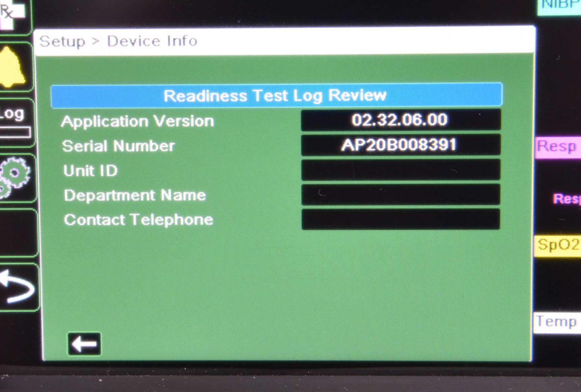
Task: Click the Setup > Device Info breadcrumb
Action: click(118, 41)
